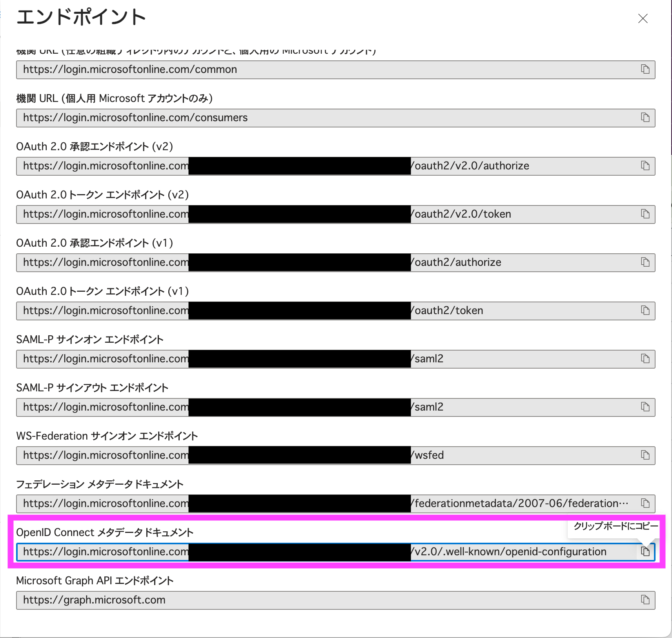Click the OAuth 2.0 承認エンドポイント (v2) label
The width and height of the screenshot is (672, 638).
(95, 147)
